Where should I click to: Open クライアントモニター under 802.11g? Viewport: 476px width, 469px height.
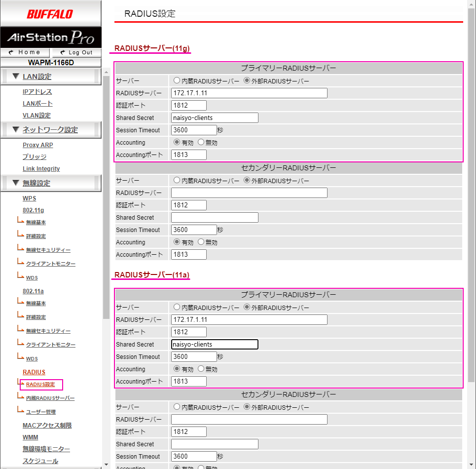pyautogui.click(x=51, y=264)
